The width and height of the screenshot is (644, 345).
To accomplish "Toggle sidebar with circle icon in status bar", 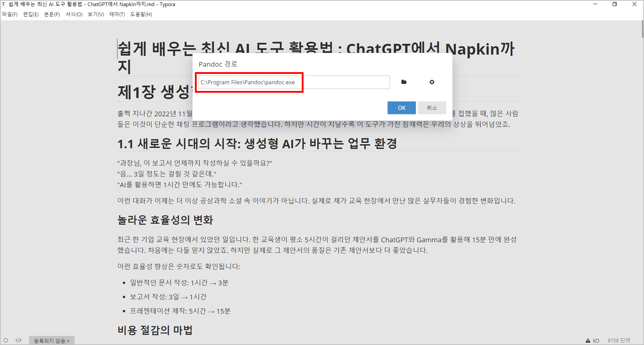I will pyautogui.click(x=6, y=340).
